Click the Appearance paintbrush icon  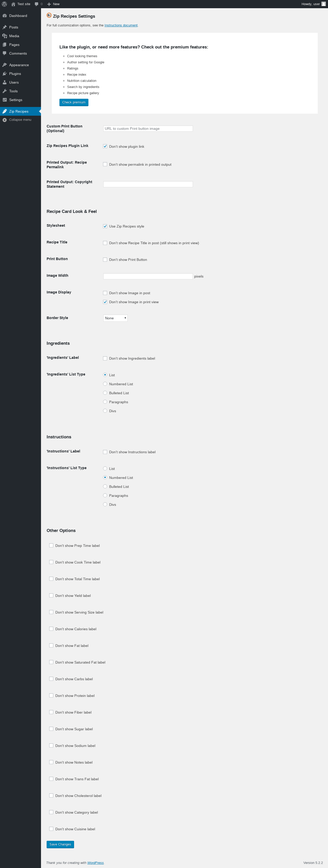[5, 65]
